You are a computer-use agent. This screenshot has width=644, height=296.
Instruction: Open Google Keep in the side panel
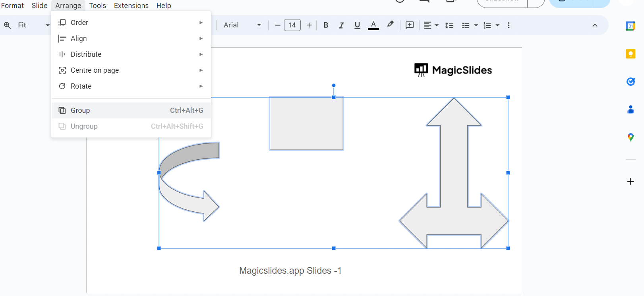[x=630, y=54]
